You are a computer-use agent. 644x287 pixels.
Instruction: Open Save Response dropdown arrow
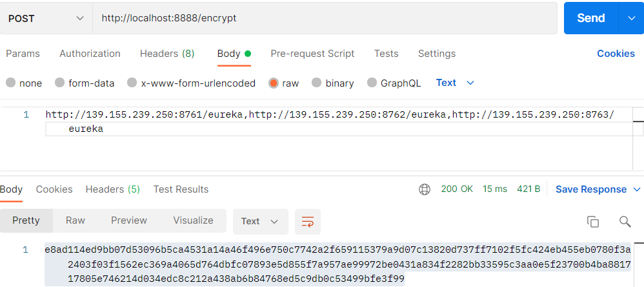[636, 189]
